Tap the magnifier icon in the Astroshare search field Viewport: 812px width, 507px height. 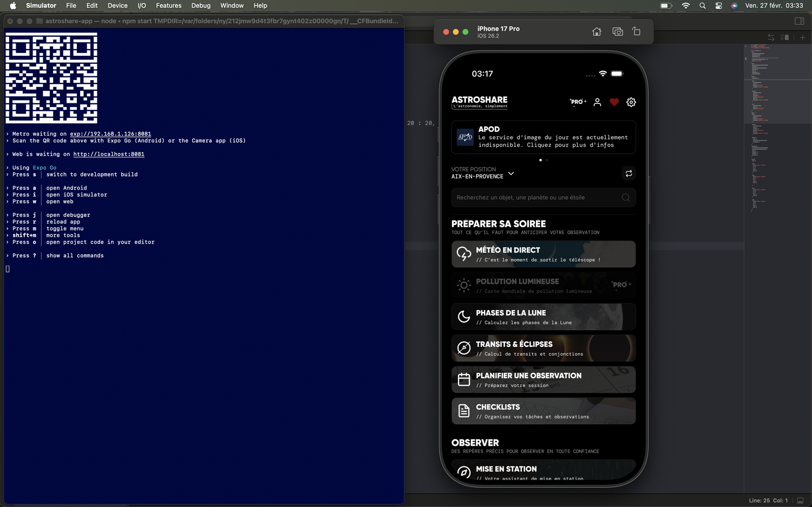click(x=626, y=197)
